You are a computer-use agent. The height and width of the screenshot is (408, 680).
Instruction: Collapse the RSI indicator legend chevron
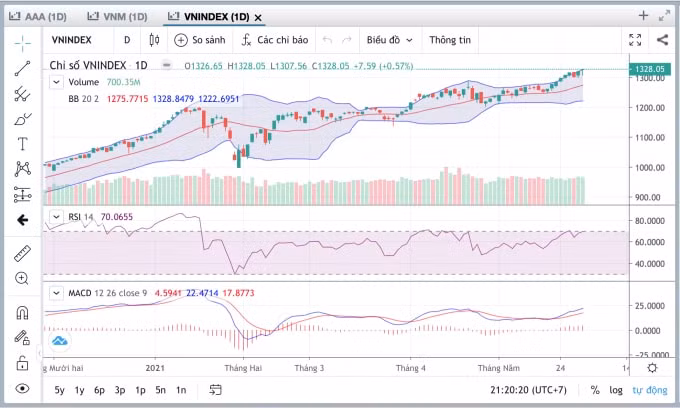[x=56, y=217]
